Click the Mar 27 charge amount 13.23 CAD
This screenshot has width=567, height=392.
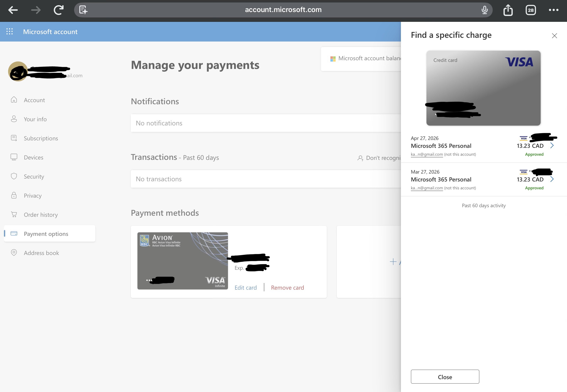(530, 180)
